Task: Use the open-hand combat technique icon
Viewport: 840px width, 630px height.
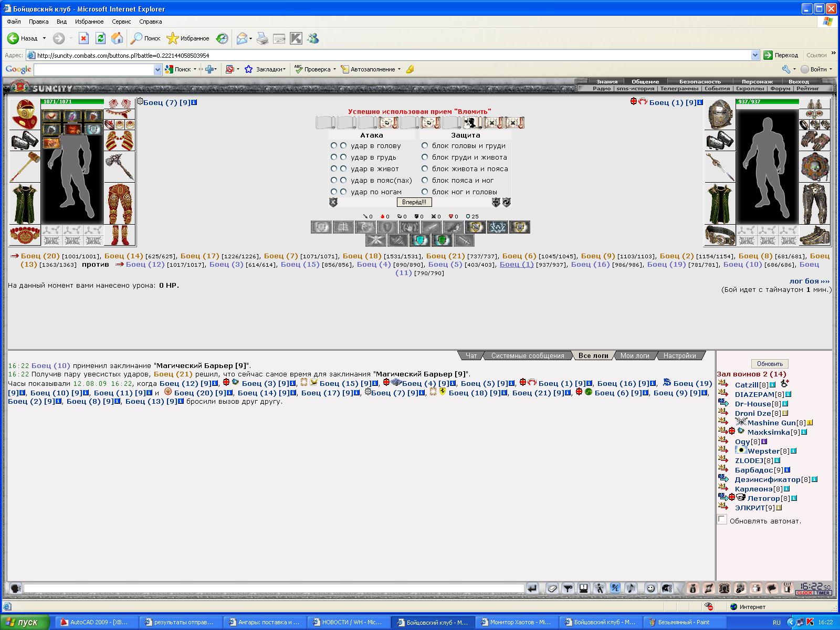Action: 409,227
